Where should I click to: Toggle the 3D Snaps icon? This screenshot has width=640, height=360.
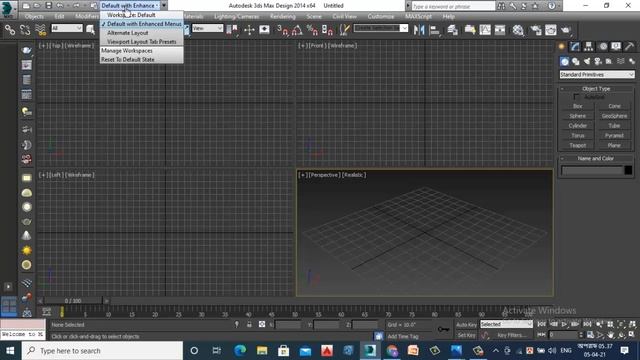tap(282, 30)
